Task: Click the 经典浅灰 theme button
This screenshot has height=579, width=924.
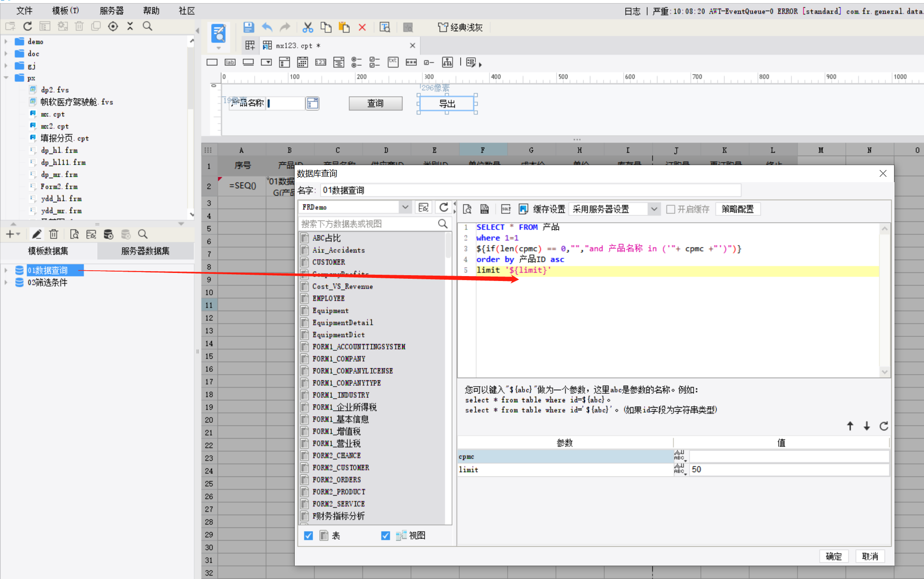Action: pos(461,27)
